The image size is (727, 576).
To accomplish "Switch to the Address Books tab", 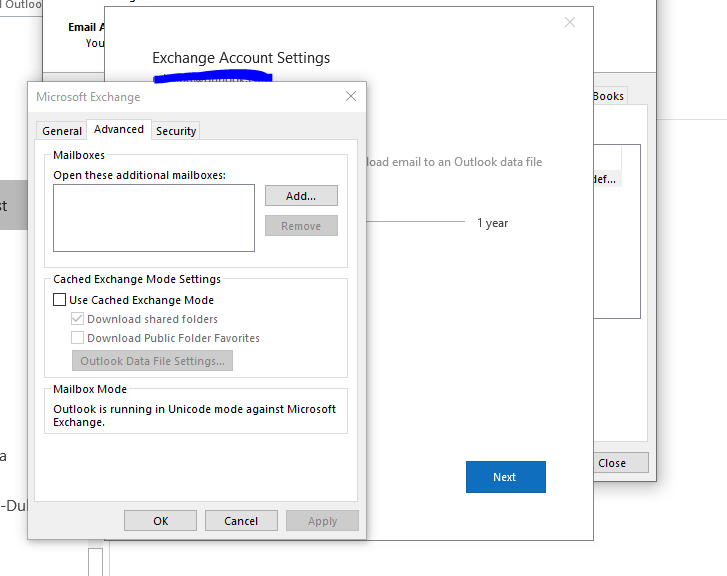I will pos(607,96).
